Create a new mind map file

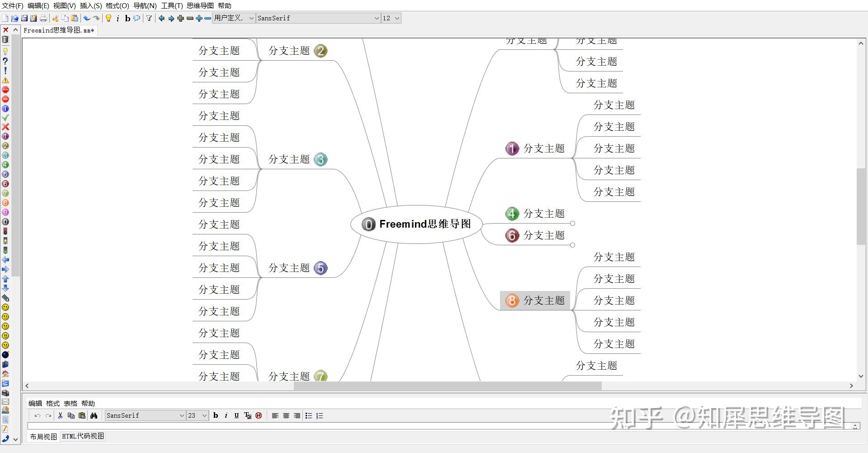[x=5, y=18]
